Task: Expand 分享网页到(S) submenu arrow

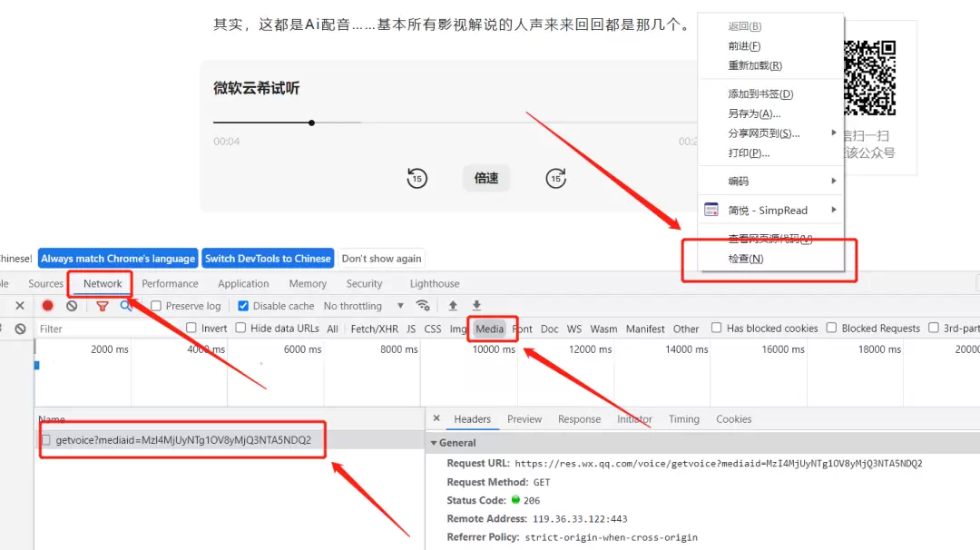Action: click(x=834, y=133)
